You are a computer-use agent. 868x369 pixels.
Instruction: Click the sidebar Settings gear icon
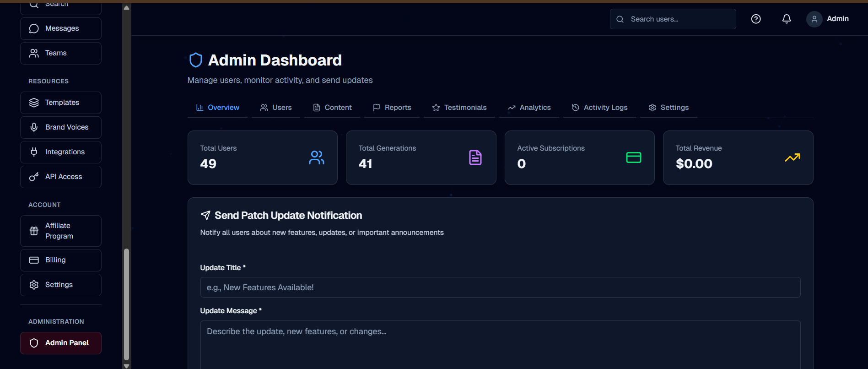tap(34, 285)
